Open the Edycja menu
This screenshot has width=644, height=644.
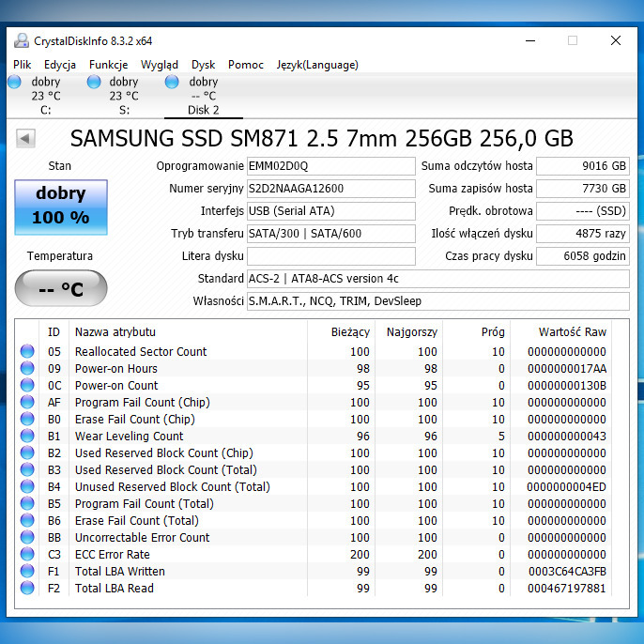click(60, 65)
